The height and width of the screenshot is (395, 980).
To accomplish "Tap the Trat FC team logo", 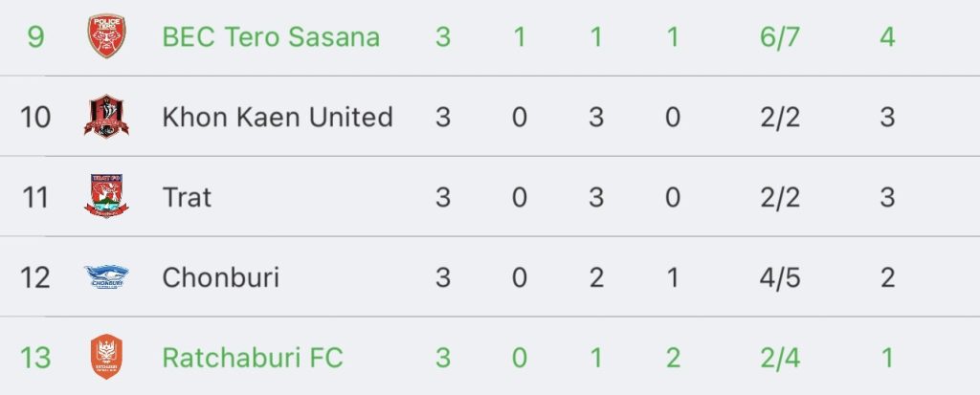I will 106,196.
